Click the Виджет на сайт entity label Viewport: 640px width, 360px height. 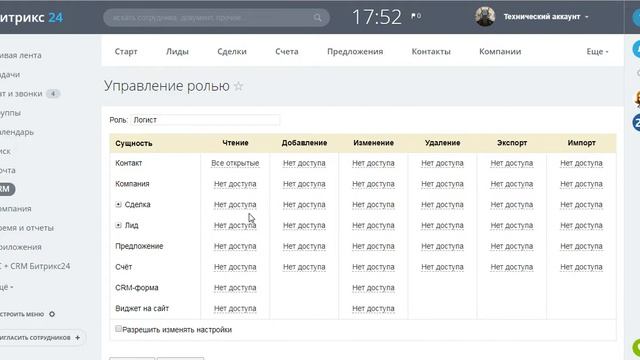point(142,309)
